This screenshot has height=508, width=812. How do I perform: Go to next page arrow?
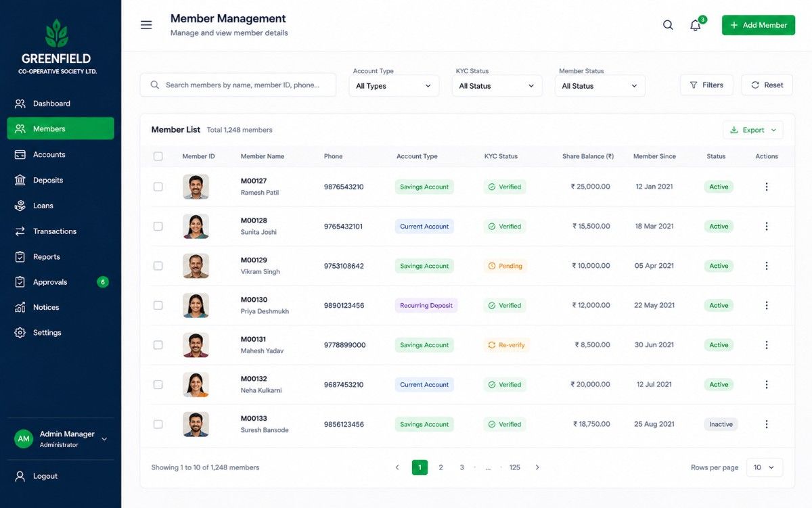[x=537, y=467]
